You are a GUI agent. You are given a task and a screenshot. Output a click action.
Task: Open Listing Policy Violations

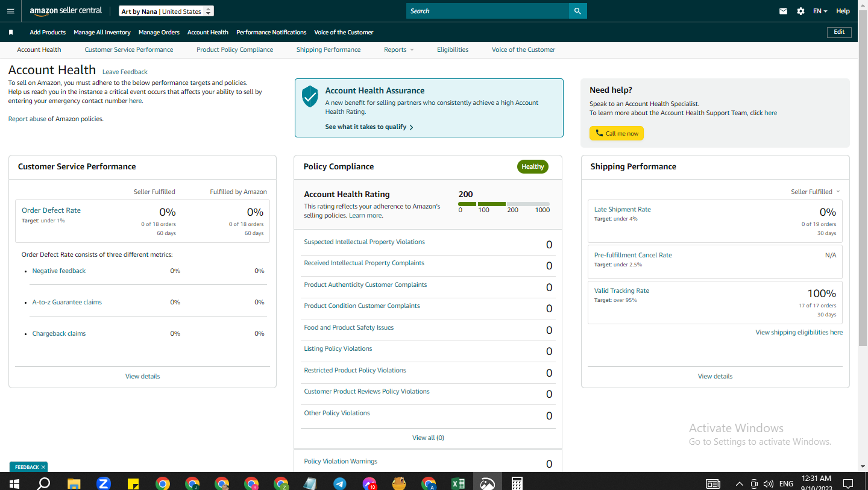click(338, 349)
